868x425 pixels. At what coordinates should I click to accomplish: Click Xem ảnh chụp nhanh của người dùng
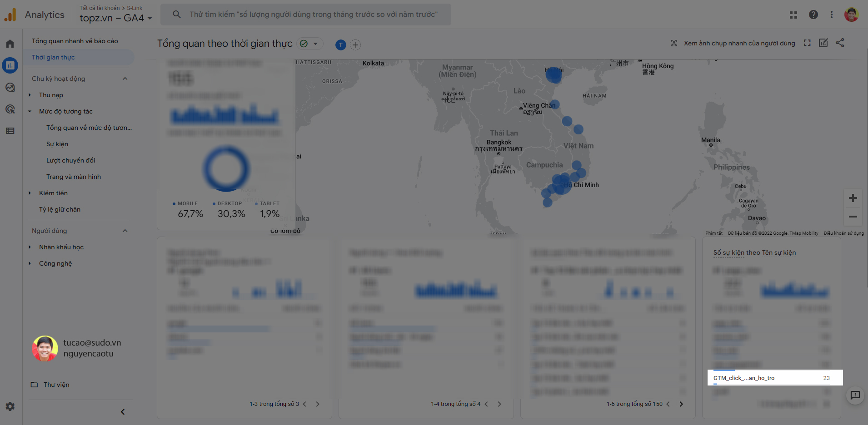click(739, 43)
